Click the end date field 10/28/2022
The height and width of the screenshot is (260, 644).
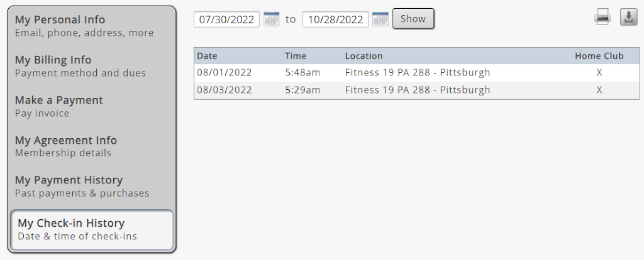pyautogui.click(x=335, y=19)
